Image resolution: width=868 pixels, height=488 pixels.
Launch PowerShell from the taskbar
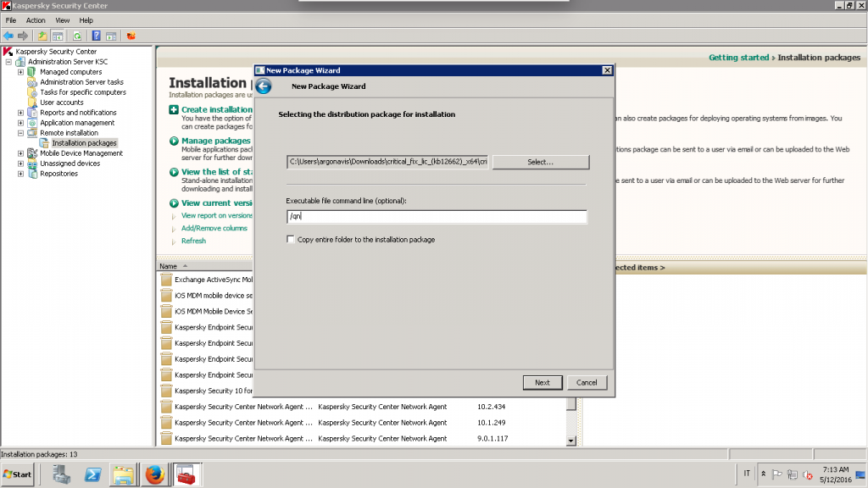(x=92, y=474)
